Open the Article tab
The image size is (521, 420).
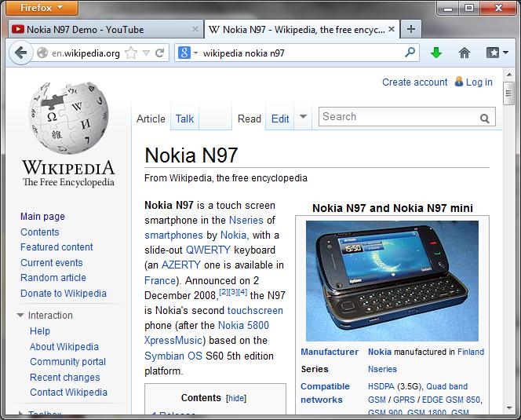151,119
